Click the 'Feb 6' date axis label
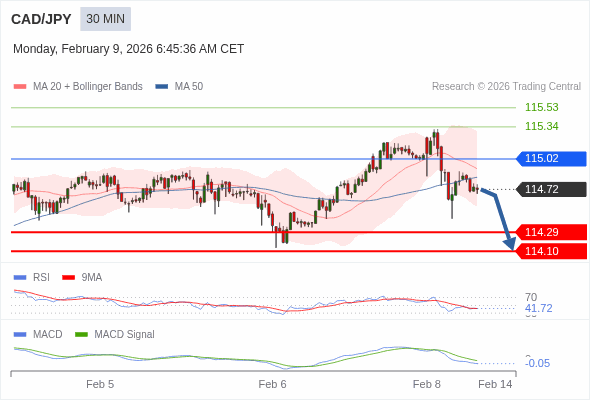Viewport: 590px width, 400px height. coord(272,385)
